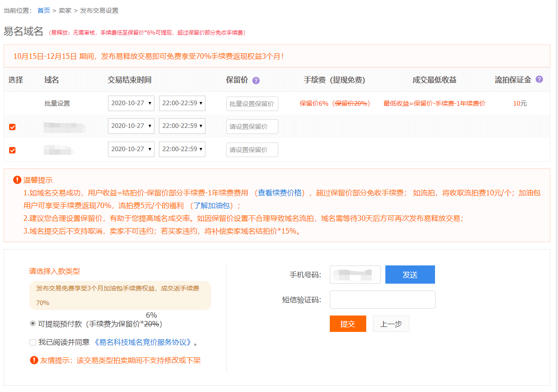Uncheck the second domain's selection checkbox
558x392 pixels.
click(x=12, y=149)
